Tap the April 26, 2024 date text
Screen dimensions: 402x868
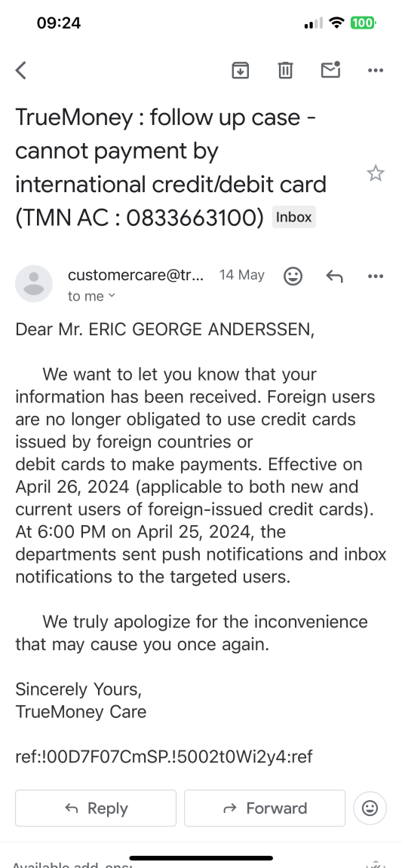coord(72,487)
